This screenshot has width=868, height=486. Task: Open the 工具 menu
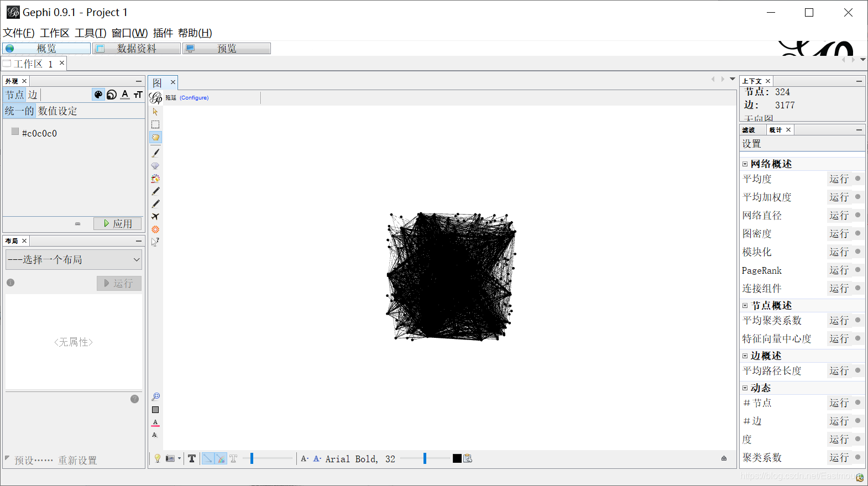pyautogui.click(x=91, y=33)
